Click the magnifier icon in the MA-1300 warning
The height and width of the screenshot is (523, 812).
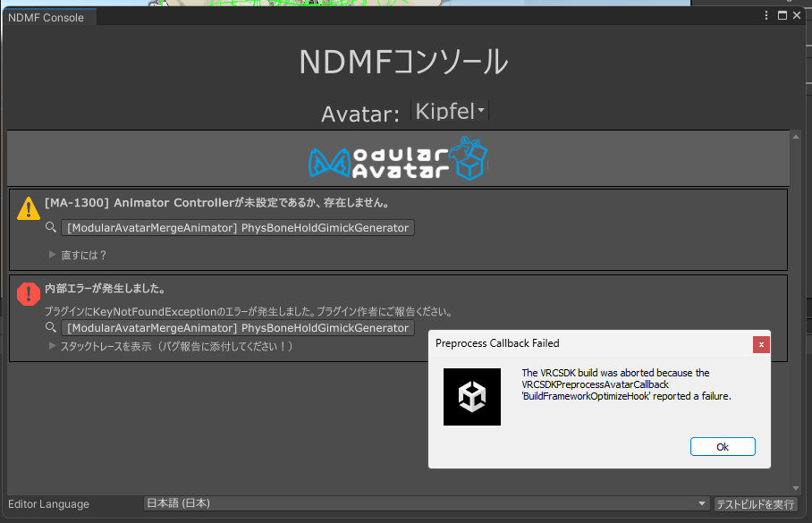[x=52, y=228]
